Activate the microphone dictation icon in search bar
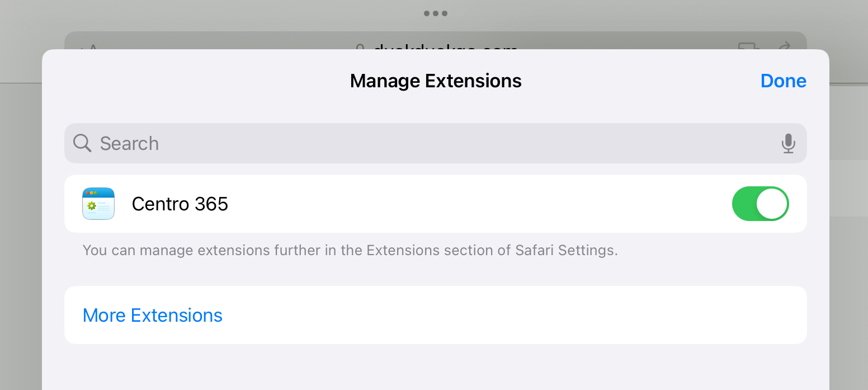The width and height of the screenshot is (868, 390). 788,143
